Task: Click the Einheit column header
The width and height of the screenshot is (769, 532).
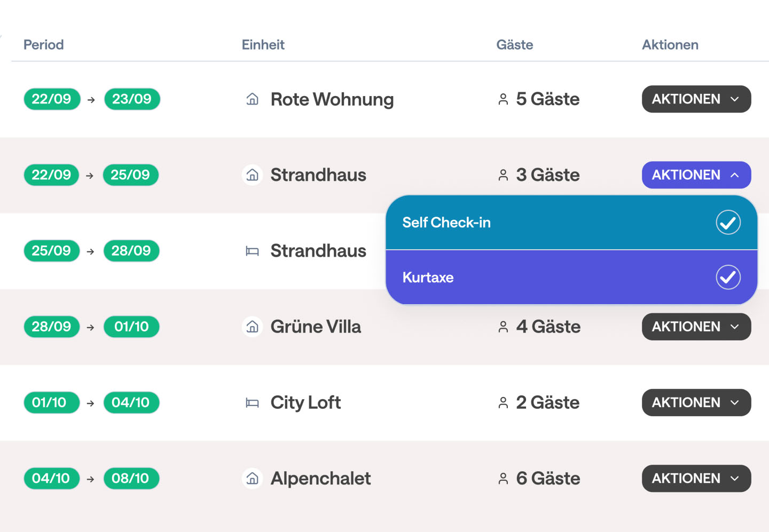Action: tap(263, 45)
